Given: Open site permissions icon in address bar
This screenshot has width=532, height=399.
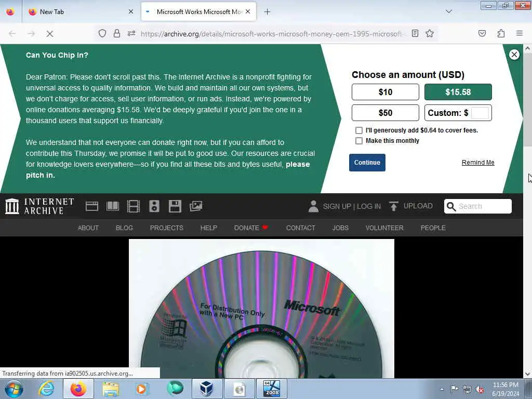Looking at the screenshot, I should point(131,33).
